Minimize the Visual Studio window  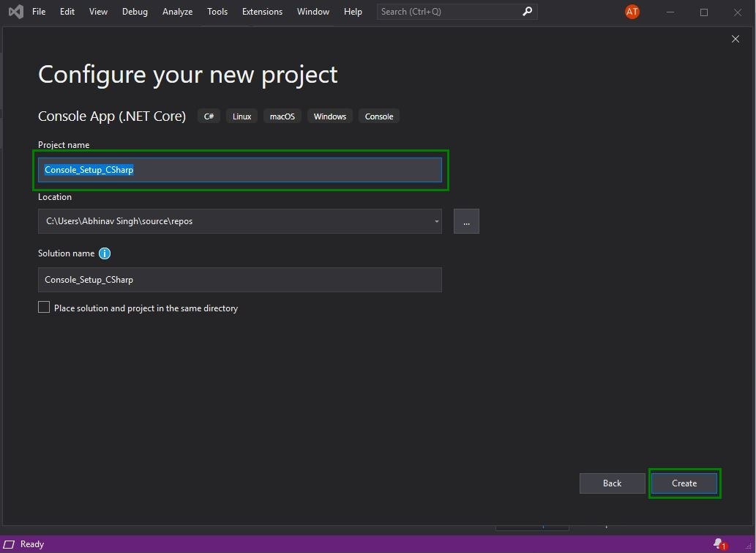click(670, 12)
